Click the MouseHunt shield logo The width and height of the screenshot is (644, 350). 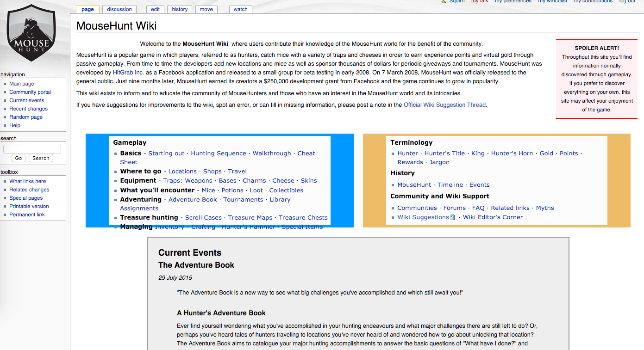point(31,33)
